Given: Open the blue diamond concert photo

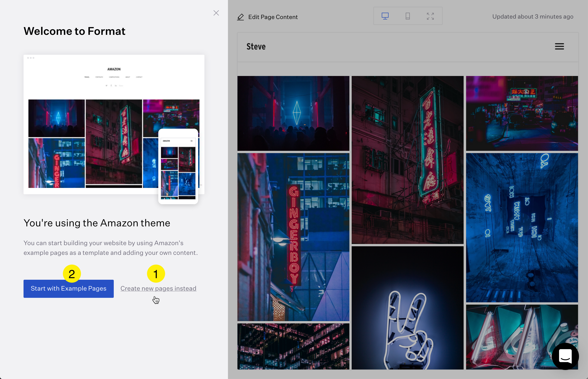Looking at the screenshot, I should tap(293, 113).
